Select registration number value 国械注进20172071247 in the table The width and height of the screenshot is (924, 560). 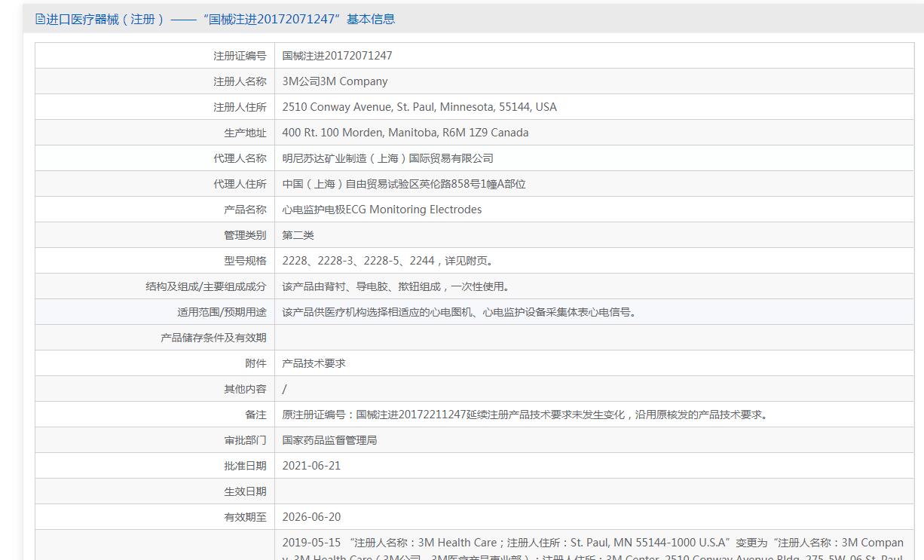[337, 56]
